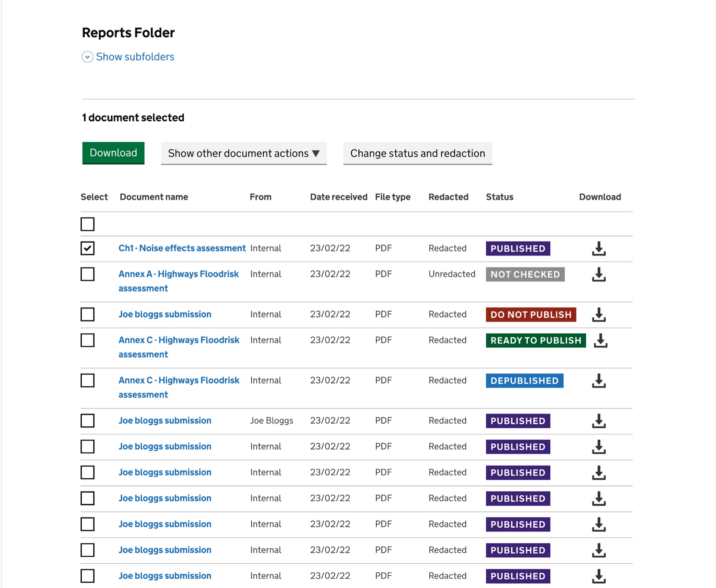Click the Unredacted cell in Annex A row

click(452, 274)
